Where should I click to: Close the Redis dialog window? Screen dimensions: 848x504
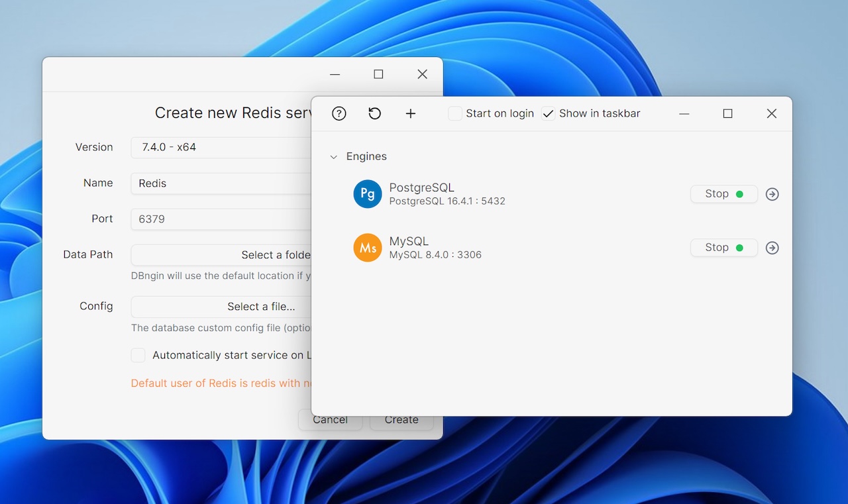(422, 74)
